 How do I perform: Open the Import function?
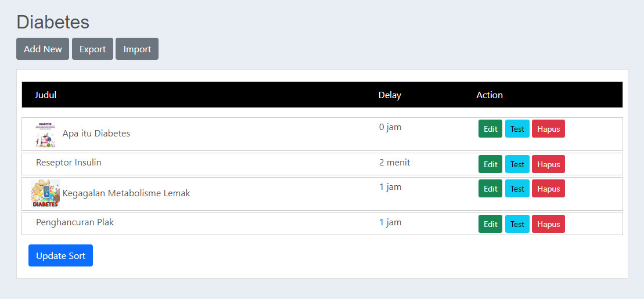click(x=137, y=49)
